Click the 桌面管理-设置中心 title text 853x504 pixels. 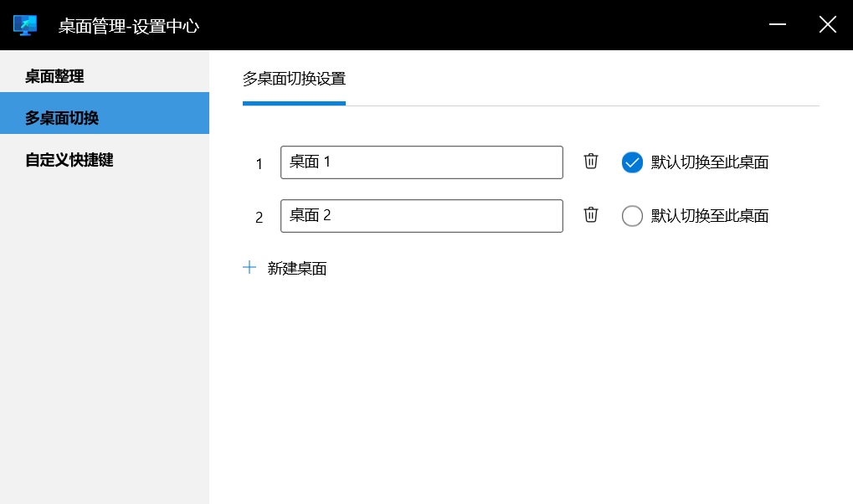point(129,26)
